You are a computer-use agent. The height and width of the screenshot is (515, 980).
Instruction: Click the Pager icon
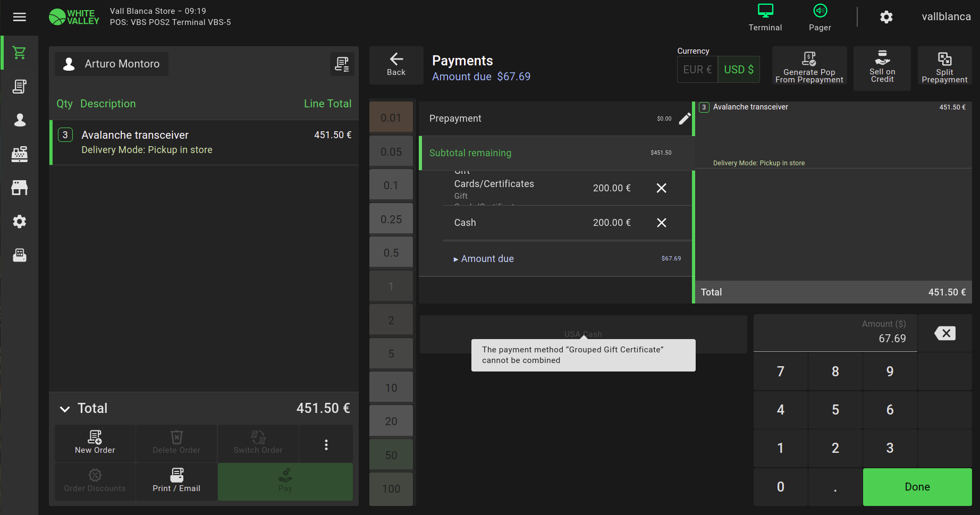(820, 18)
